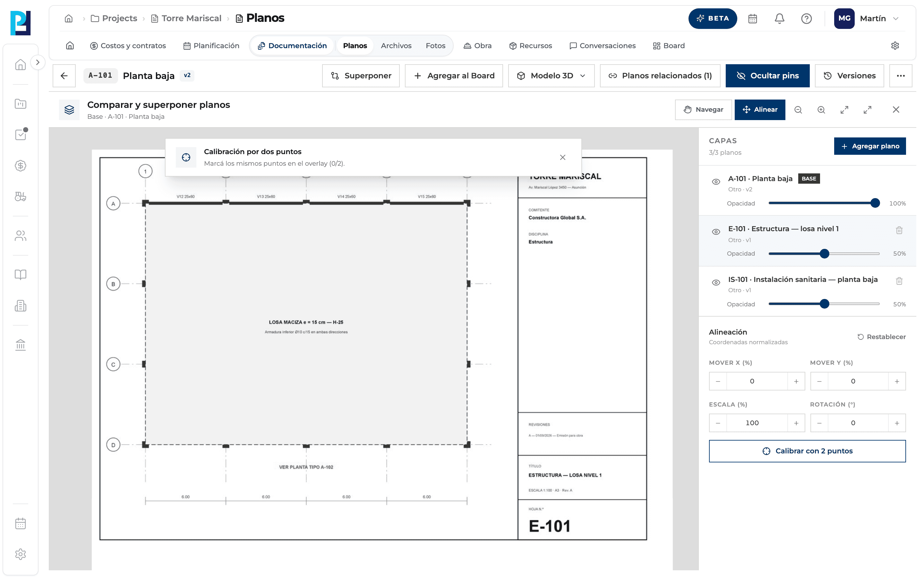
Task: Decrease Escala value with minus
Action: click(718, 423)
